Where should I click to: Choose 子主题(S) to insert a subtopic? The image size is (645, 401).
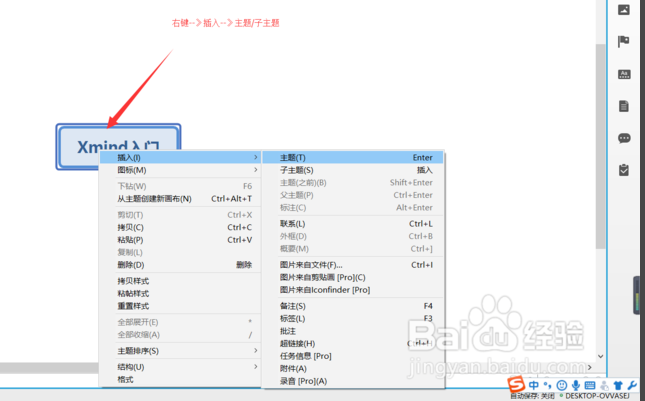tap(353, 170)
